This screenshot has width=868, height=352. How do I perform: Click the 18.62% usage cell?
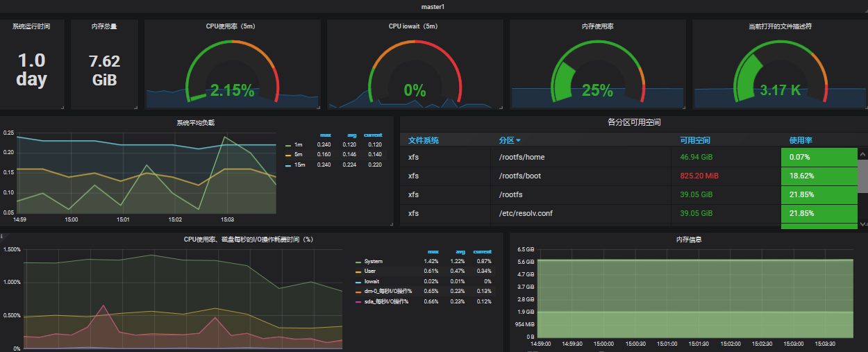point(819,176)
